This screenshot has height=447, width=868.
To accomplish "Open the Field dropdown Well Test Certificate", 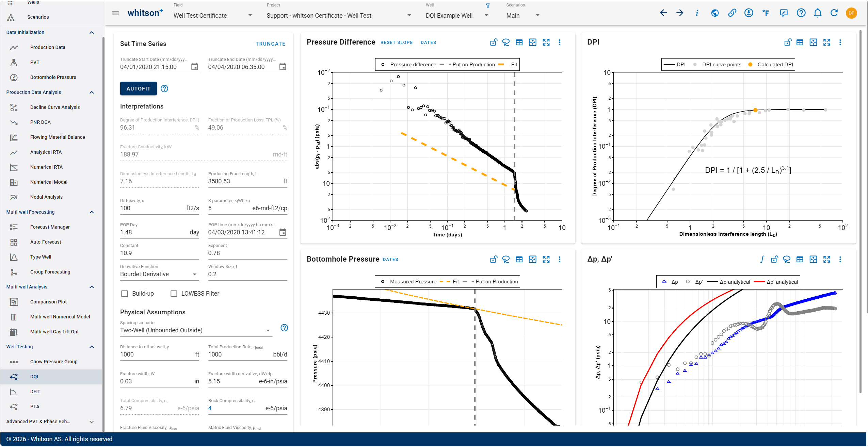I will [x=213, y=16].
